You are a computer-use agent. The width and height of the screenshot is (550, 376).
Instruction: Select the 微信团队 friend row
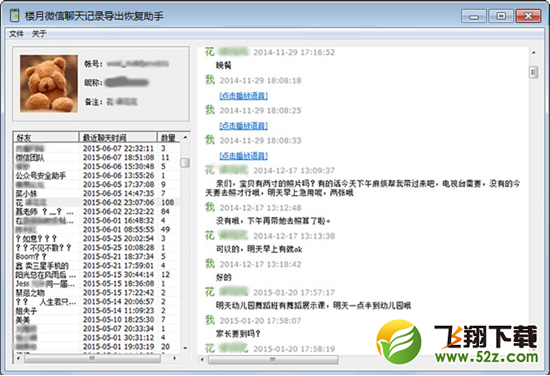click(97, 157)
